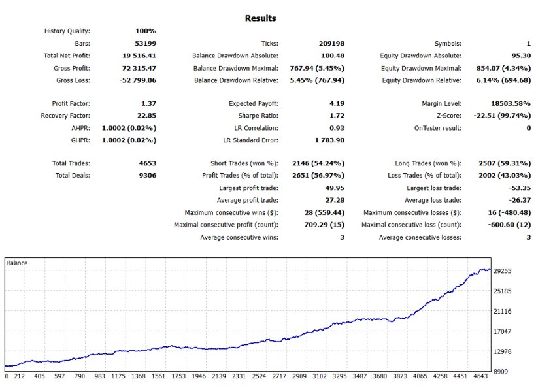Click OnTester result value 0

pyautogui.click(x=528, y=128)
